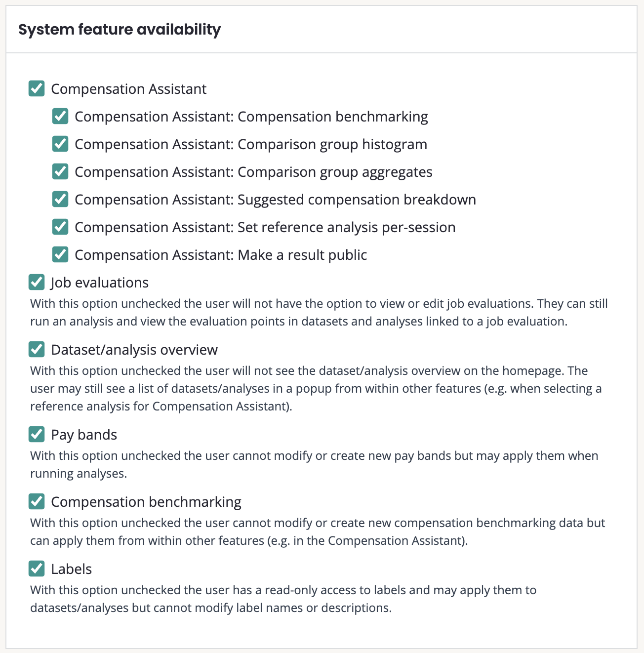Uncheck Suggested compensation breakdown checkbox
Image resolution: width=644 pixels, height=653 pixels.
[x=60, y=200]
